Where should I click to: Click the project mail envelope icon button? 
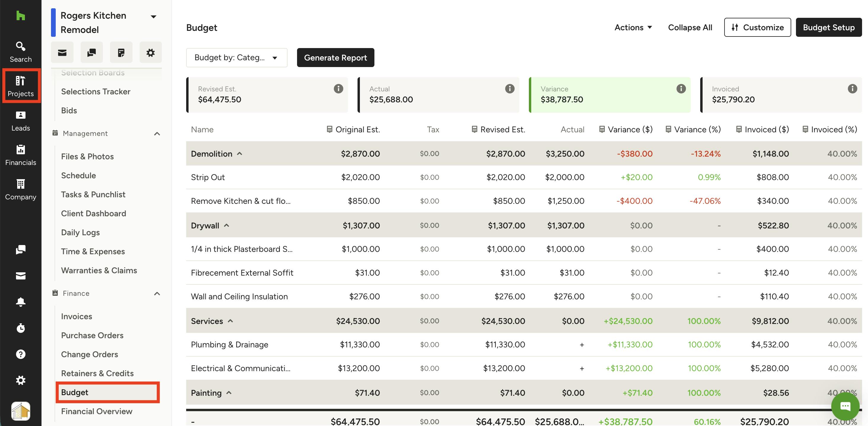(x=62, y=52)
